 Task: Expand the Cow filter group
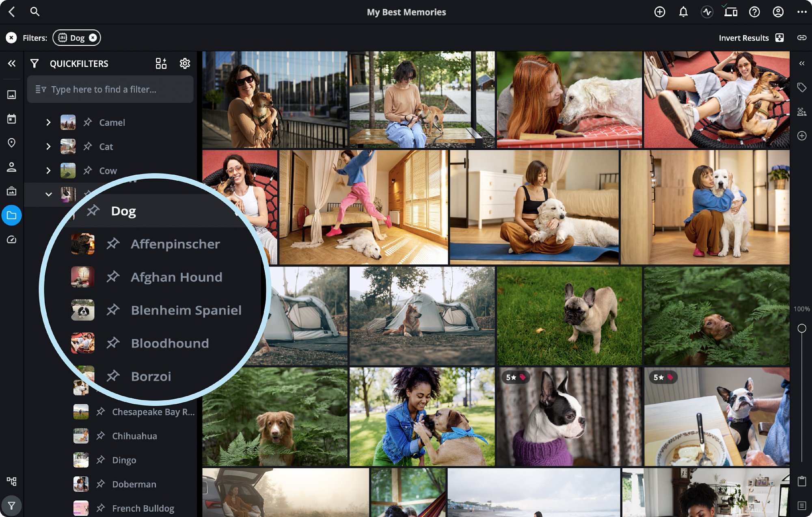click(48, 171)
